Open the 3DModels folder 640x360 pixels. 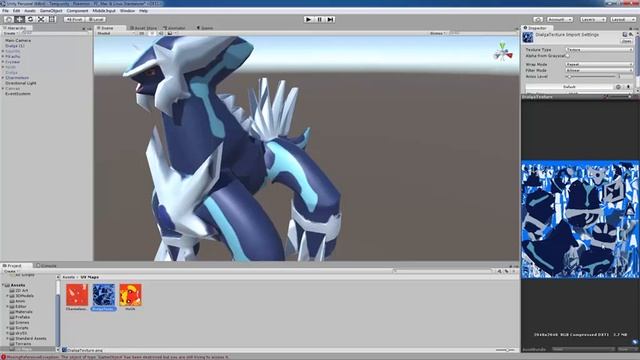point(24,296)
